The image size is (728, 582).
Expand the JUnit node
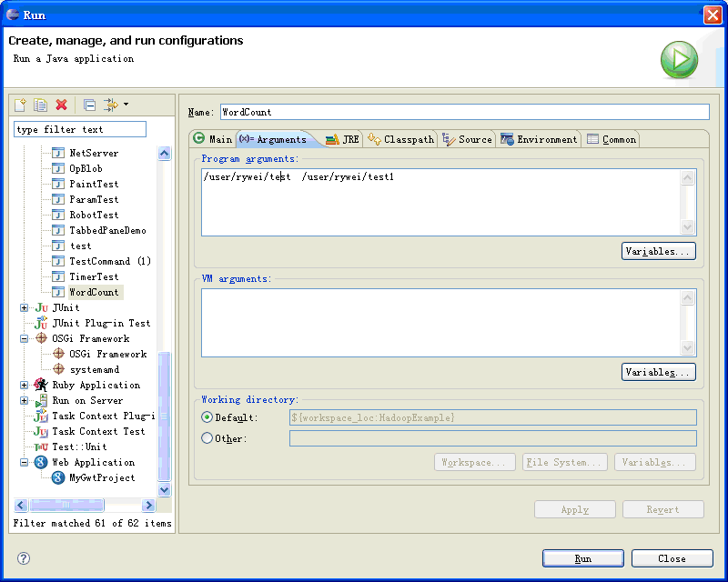23,307
